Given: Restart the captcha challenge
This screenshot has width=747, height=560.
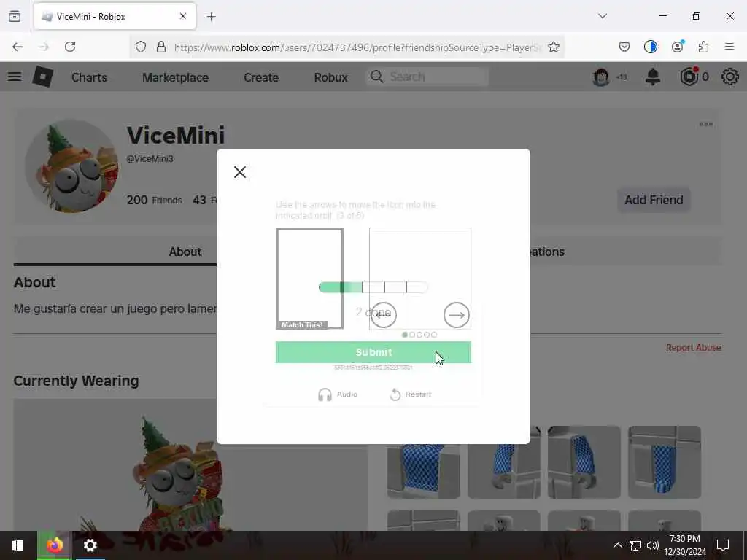Looking at the screenshot, I should (410, 394).
